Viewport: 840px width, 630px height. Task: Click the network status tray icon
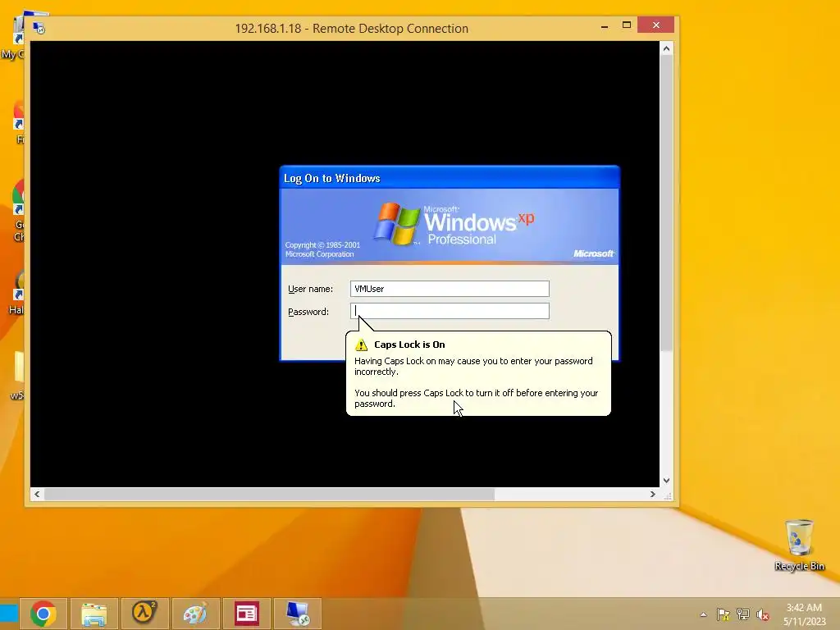743,614
